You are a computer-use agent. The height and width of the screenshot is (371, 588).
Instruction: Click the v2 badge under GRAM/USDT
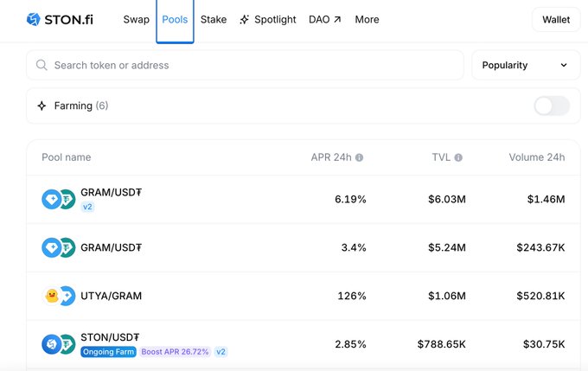click(x=87, y=207)
